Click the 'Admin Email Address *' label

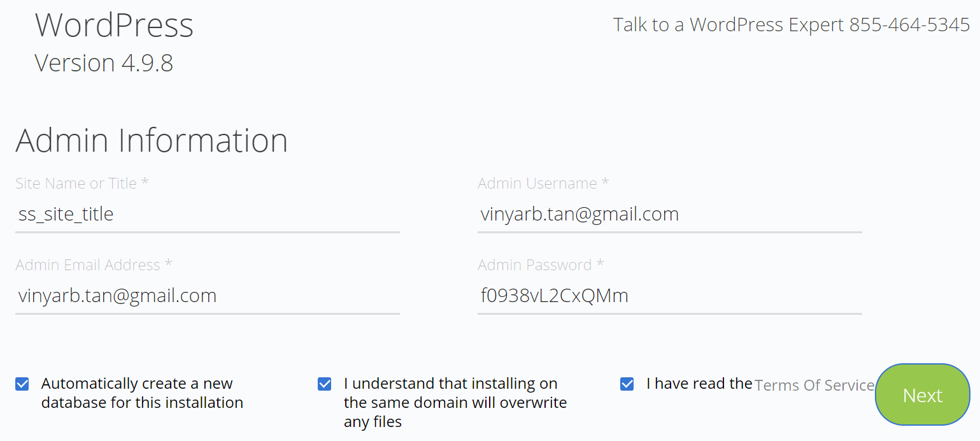(94, 265)
